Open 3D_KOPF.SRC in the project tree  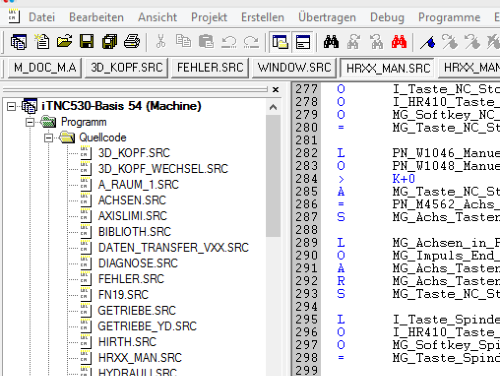(x=134, y=153)
